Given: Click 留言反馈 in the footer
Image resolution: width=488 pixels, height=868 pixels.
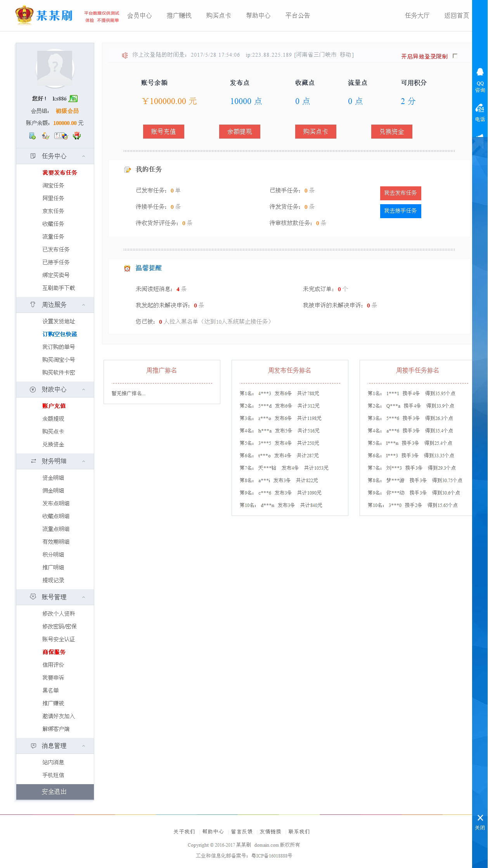Looking at the screenshot, I should (x=242, y=832).
